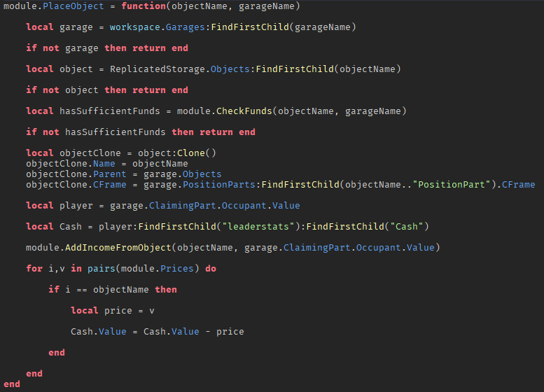Place cursor on 'local object' ReplicatedStorage line
The height and width of the screenshot is (392, 544).
(214, 69)
